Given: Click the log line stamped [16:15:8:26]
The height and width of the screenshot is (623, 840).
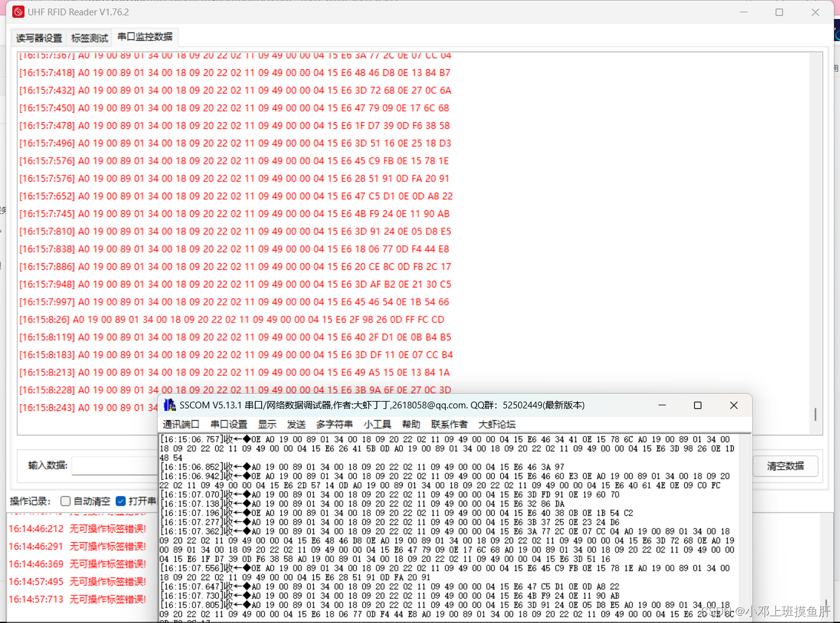Looking at the screenshot, I should point(232,319).
